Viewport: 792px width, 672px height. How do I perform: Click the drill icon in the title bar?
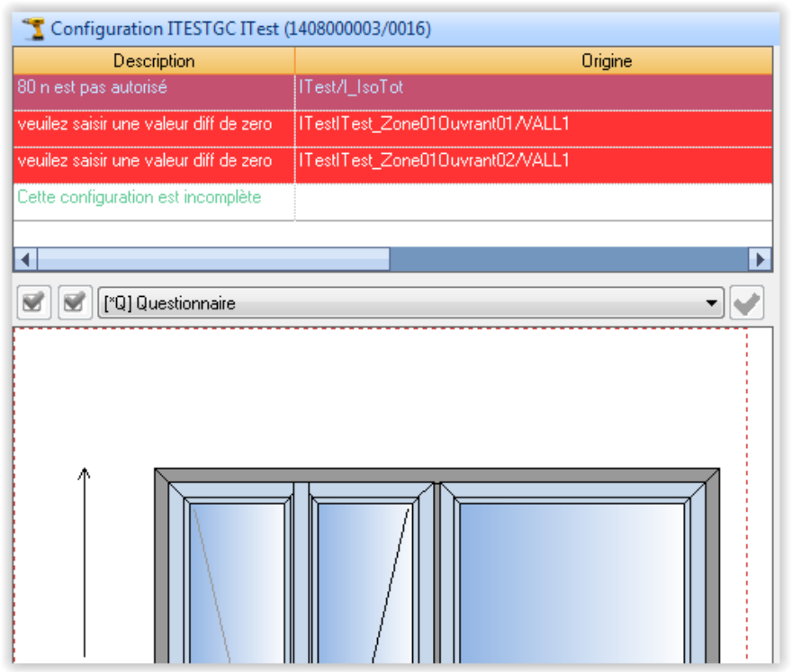pyautogui.click(x=35, y=29)
